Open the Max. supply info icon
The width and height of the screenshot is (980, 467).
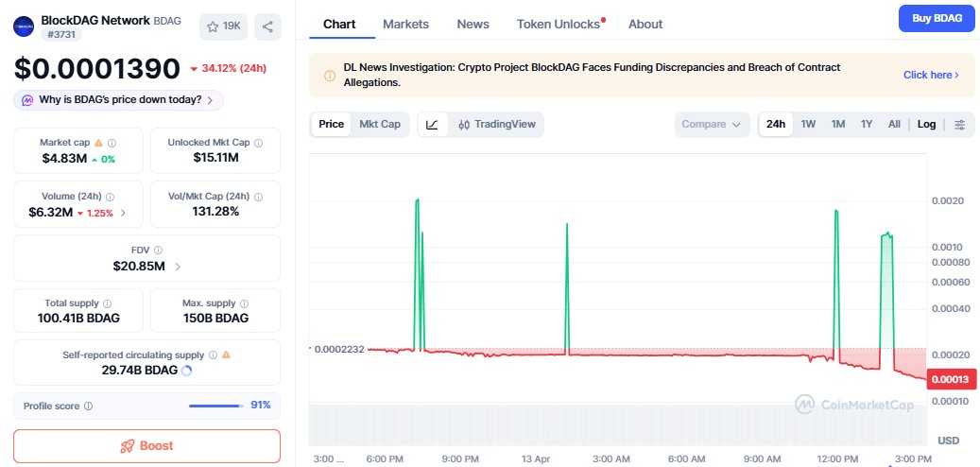[x=244, y=303]
